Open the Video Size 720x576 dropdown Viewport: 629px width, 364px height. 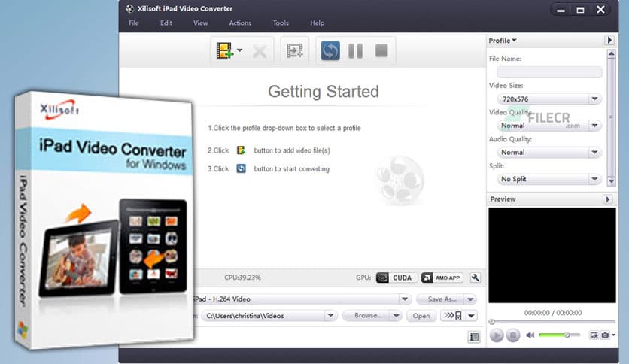tap(549, 99)
